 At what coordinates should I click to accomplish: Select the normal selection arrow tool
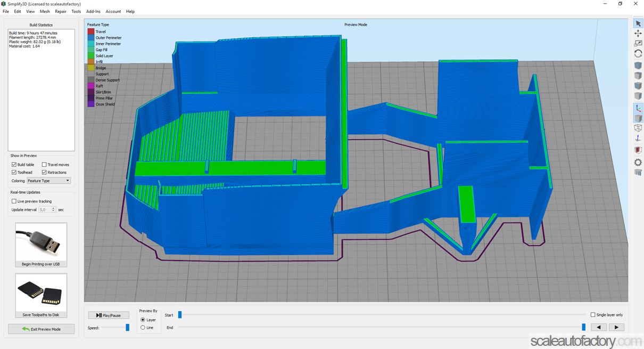tap(638, 23)
